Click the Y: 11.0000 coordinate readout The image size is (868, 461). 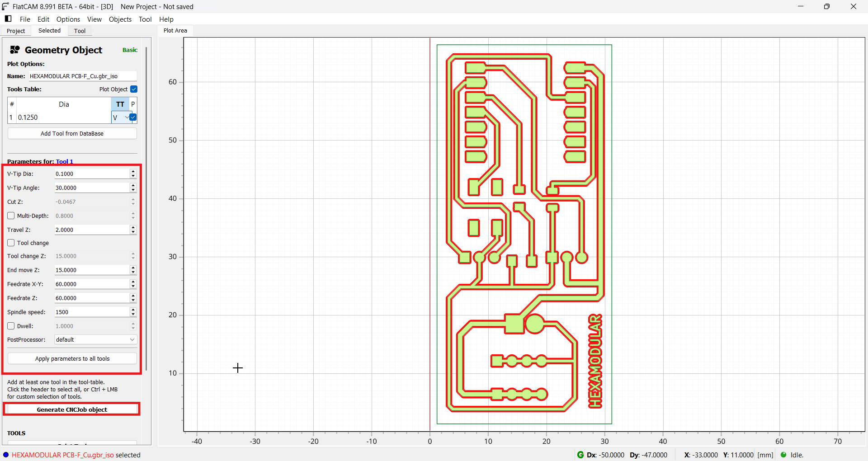click(x=738, y=455)
